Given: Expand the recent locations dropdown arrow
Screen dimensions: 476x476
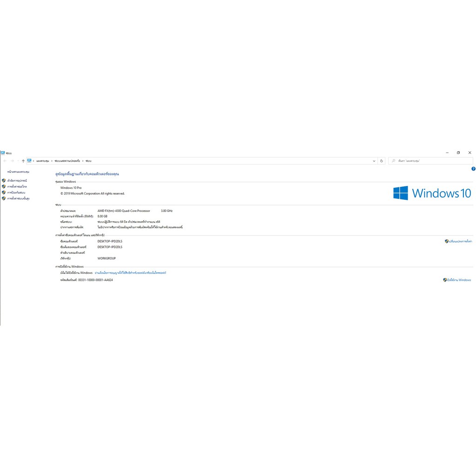Looking at the screenshot, I should 18,161.
